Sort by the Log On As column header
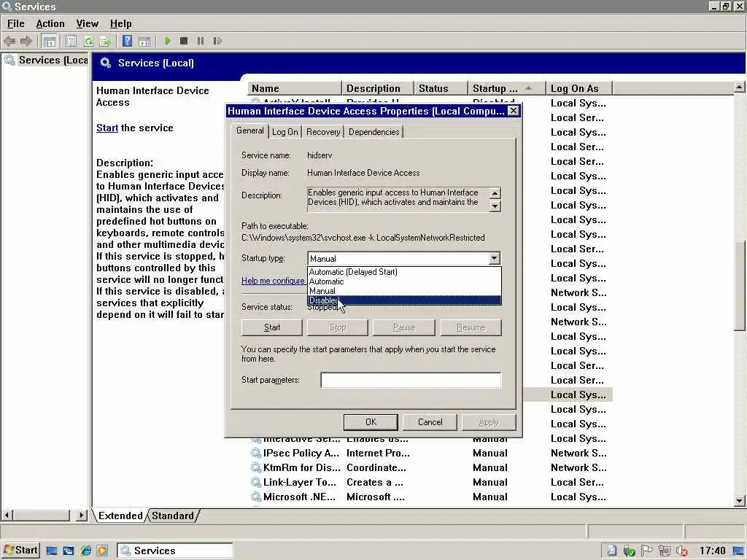 (x=578, y=88)
